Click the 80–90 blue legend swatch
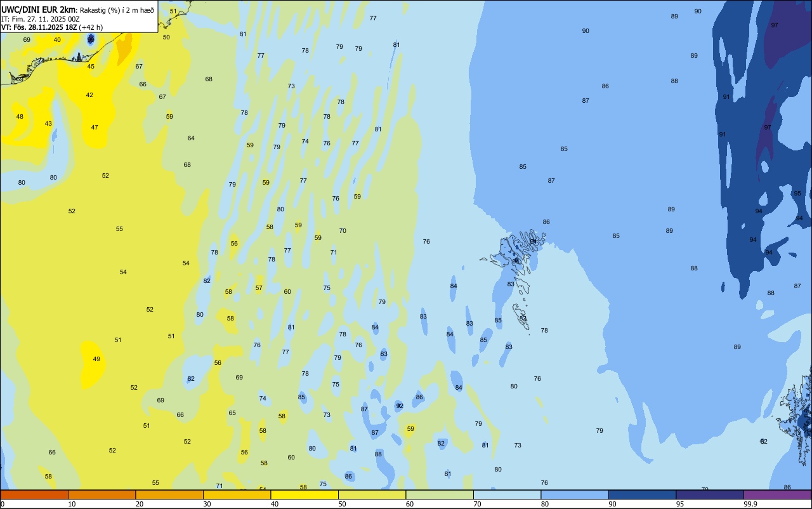 575,494
